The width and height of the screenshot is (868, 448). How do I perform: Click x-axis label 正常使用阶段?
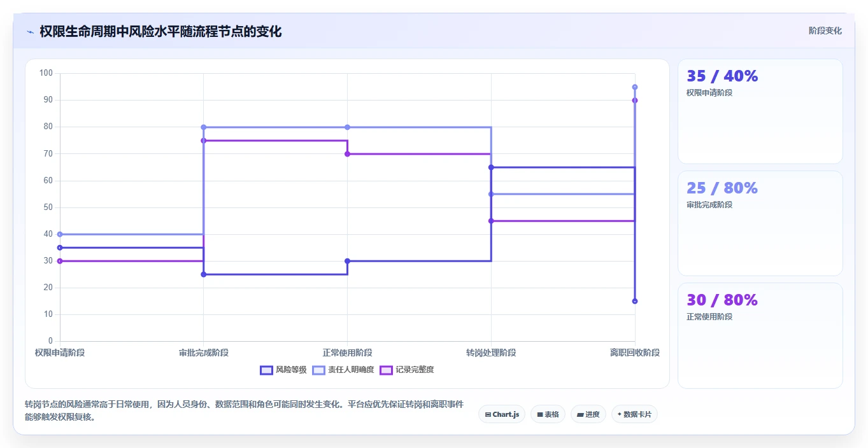(x=348, y=353)
